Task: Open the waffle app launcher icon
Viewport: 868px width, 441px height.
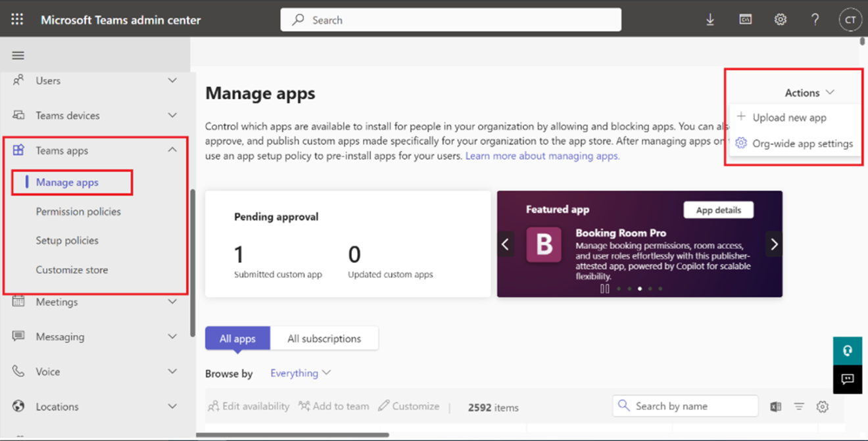Action: pos(17,19)
